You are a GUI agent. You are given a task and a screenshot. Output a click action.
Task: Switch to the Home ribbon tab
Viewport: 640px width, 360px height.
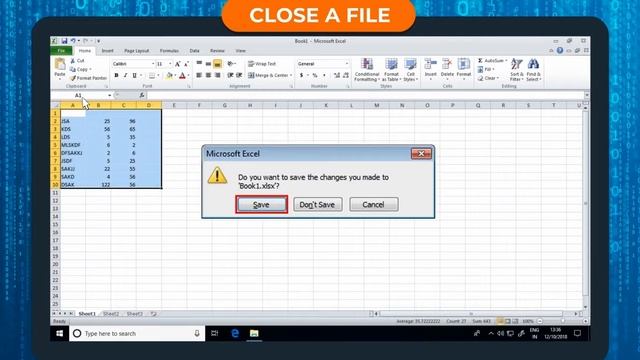point(85,51)
